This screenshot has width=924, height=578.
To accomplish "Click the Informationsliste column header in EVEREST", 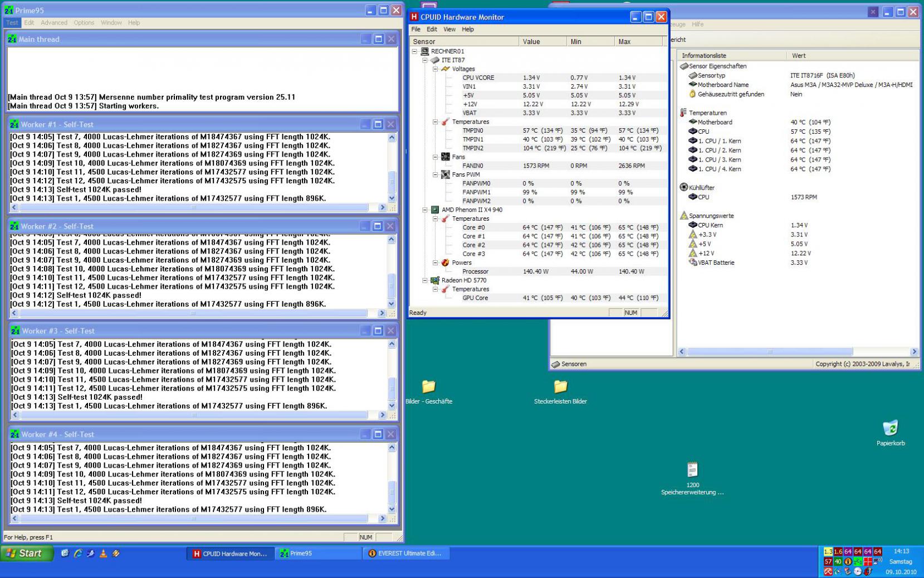I will coord(731,56).
